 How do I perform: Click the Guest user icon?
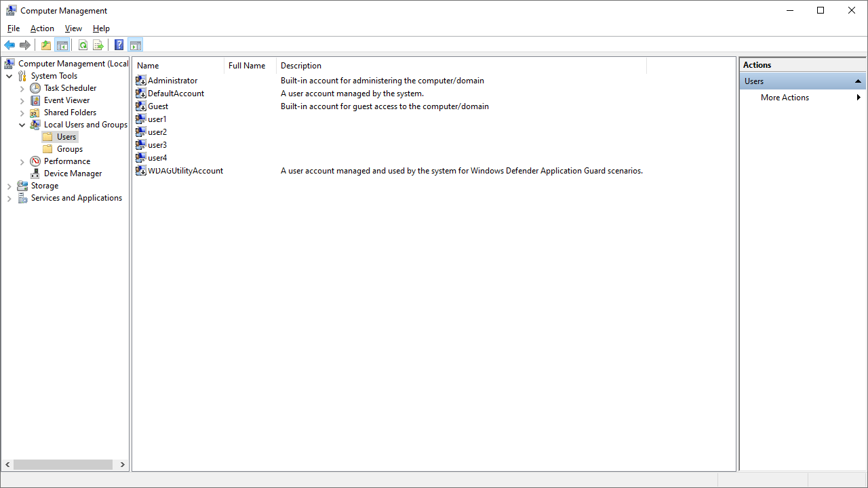click(x=141, y=106)
